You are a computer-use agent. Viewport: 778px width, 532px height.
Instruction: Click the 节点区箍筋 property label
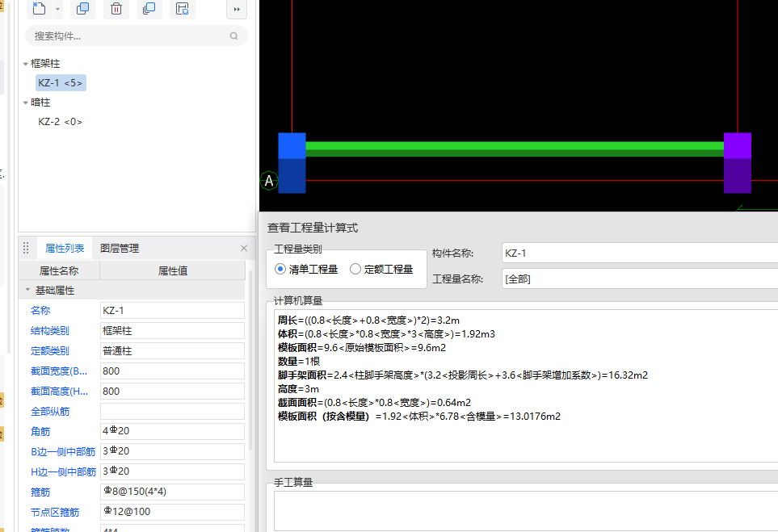[55, 512]
